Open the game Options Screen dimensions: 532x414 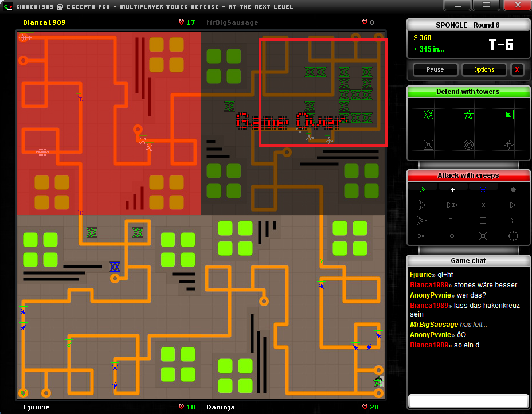click(483, 69)
